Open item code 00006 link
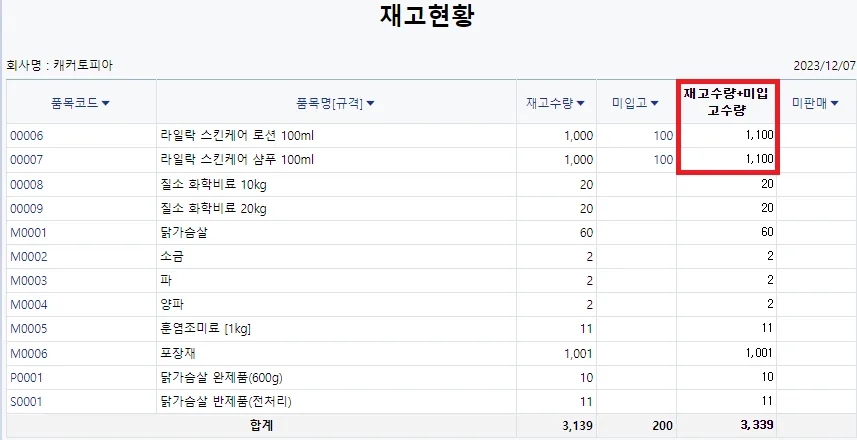 (x=26, y=136)
